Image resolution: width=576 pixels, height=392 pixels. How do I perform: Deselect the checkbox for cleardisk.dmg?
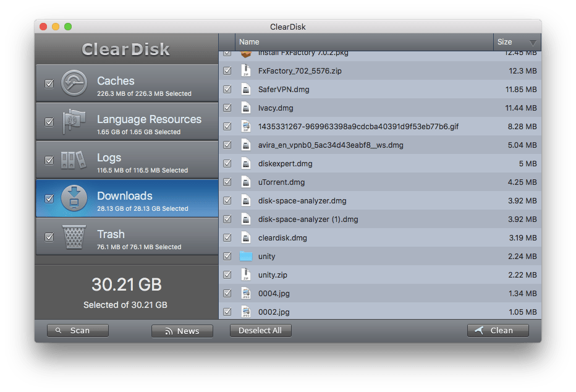click(227, 237)
